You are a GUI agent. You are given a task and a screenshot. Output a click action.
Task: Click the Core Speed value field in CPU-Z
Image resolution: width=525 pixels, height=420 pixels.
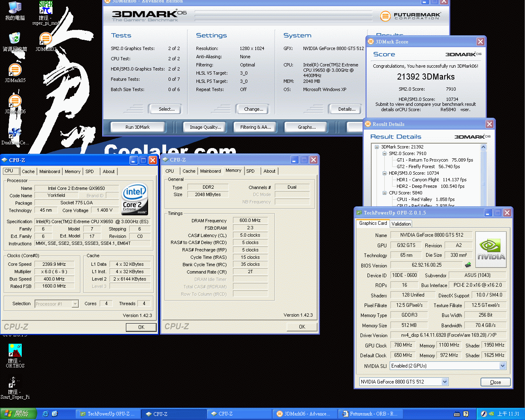coord(54,265)
